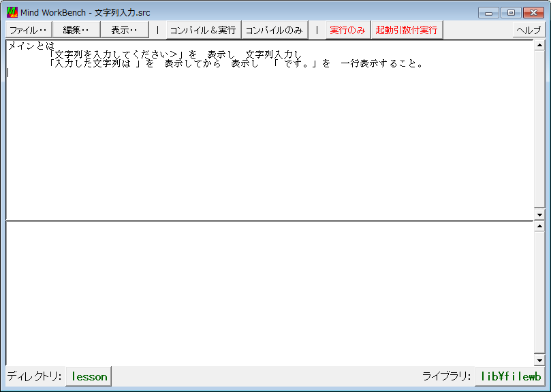This screenshot has width=551, height=392.
Task: Click コンパイルのみ button
Action: (274, 30)
